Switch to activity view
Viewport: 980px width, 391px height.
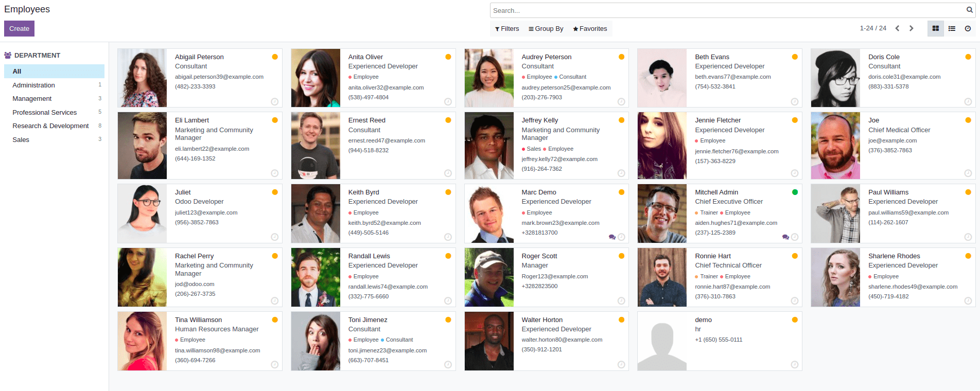point(968,29)
